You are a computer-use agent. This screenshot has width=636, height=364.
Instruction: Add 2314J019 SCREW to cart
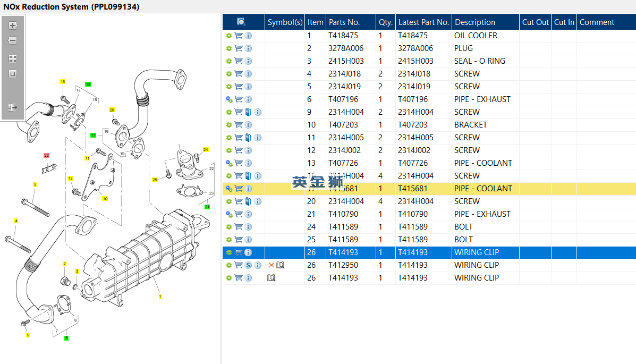[x=239, y=87]
